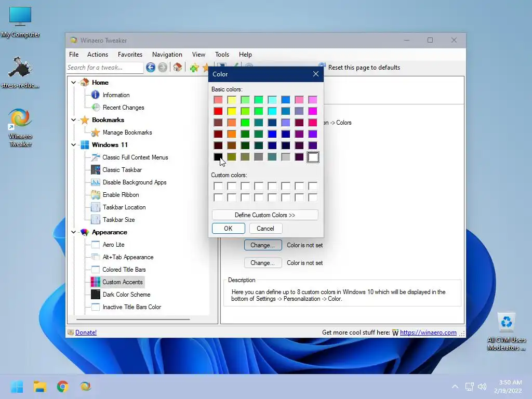Pick the orange basic color swatch
The width and height of the screenshot is (532, 399).
[x=232, y=134]
